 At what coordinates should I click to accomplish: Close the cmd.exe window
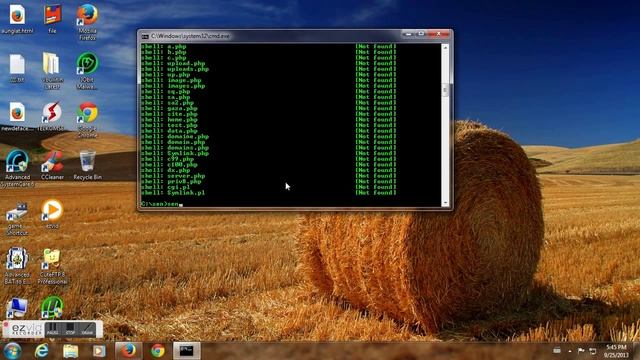click(439, 34)
